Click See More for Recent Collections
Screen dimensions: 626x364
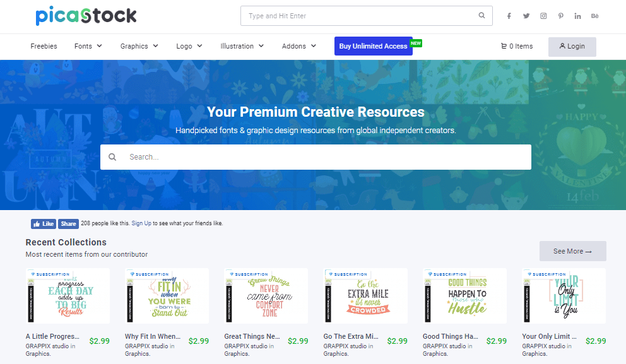pos(572,251)
